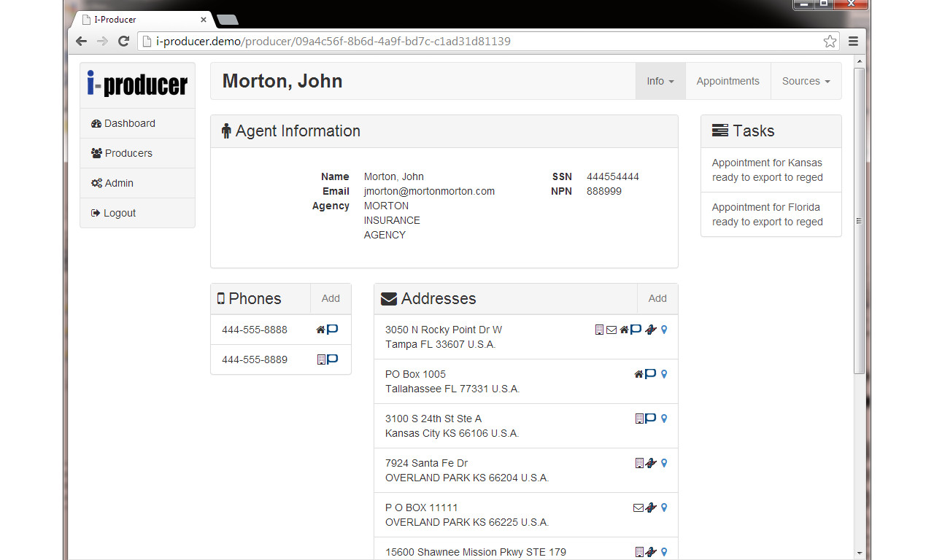The image size is (934, 560).
Task: Click the blue P icon on 3100 S 24th St row
Action: click(x=651, y=419)
